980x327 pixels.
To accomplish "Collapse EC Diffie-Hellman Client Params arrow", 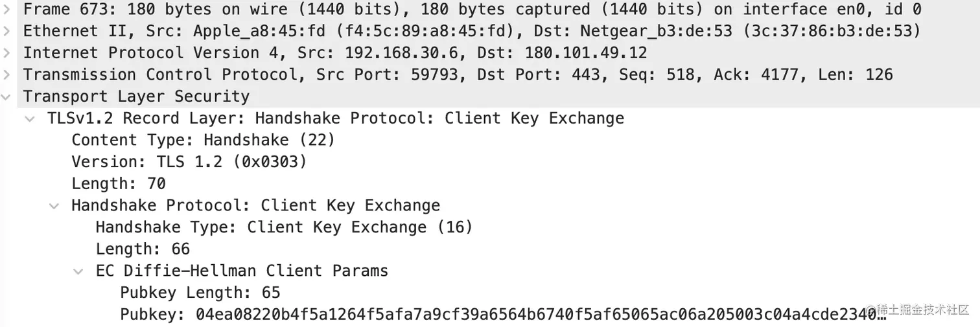I will (x=78, y=271).
